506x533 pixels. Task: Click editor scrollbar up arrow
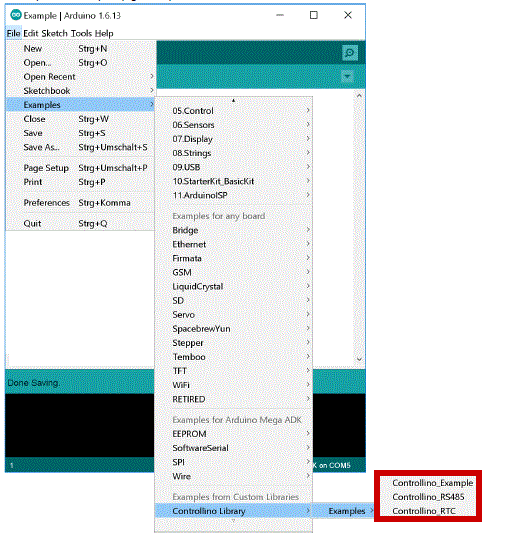click(x=359, y=96)
